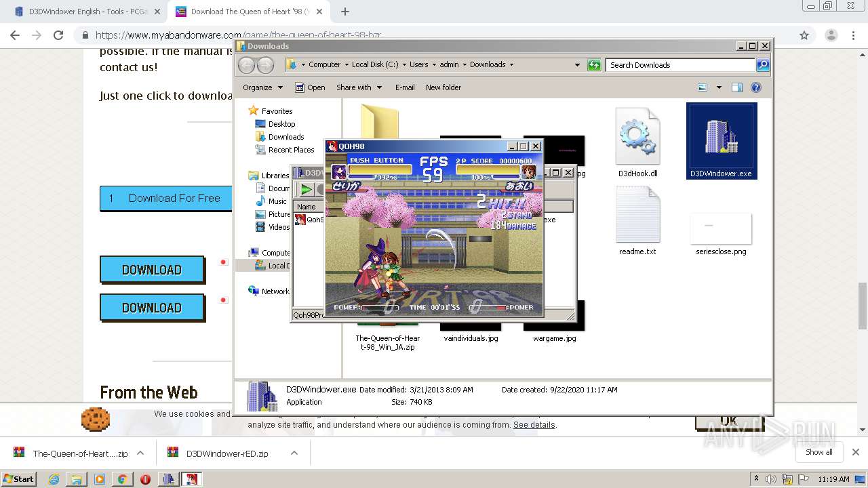Image resolution: width=868 pixels, height=488 pixels.
Task: Switch to the Download The Queen of Heart tab
Action: point(248,12)
